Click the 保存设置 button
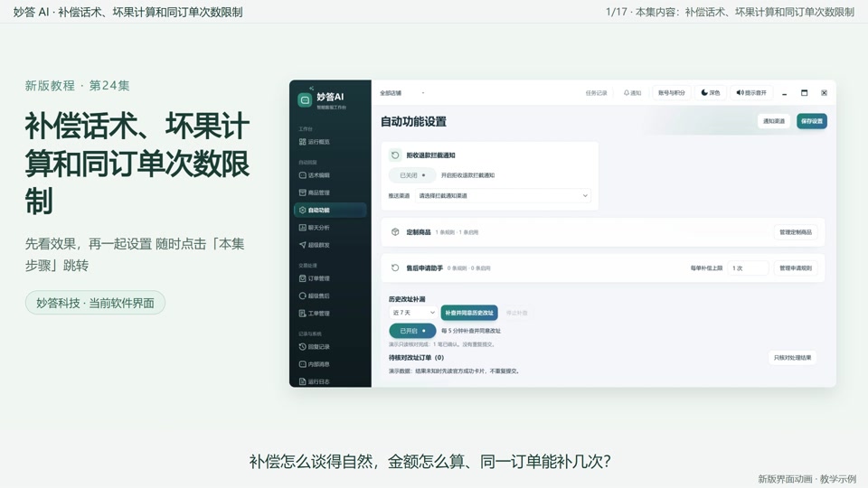 [812, 121]
